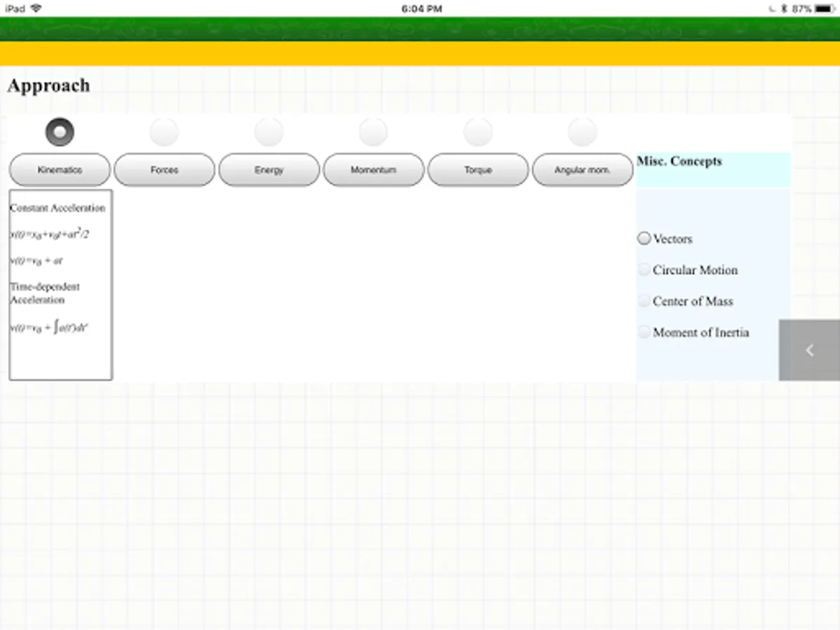The image size is (840, 630).
Task: Select the Circular Motion option
Action: [644, 270]
